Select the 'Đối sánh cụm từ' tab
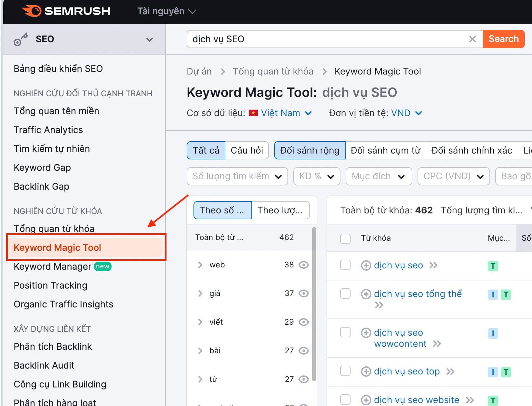This screenshot has width=532, height=406. (385, 150)
